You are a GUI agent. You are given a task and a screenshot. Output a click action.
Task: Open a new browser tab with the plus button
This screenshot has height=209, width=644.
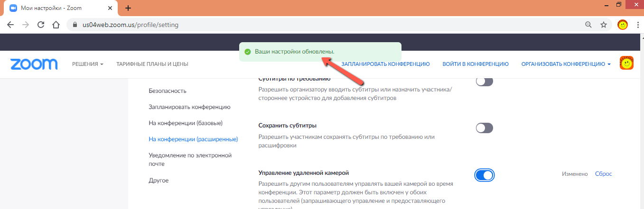128,8
